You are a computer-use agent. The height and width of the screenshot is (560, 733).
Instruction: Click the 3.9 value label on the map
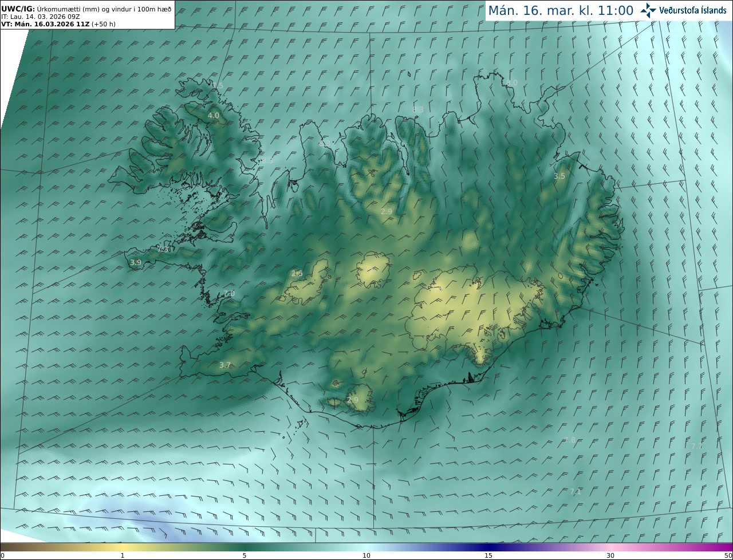coord(136,263)
